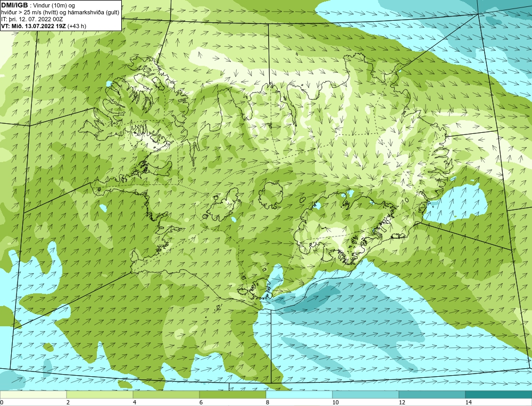
Task: Click the '14' label on the color scale
Action: (469, 402)
